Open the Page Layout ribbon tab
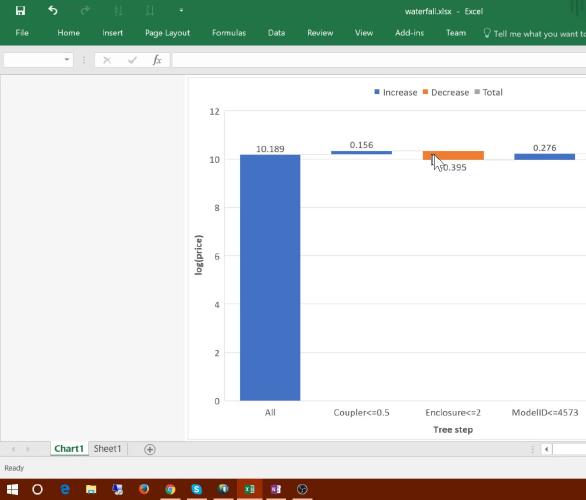This screenshot has height=500, width=586. click(x=167, y=33)
